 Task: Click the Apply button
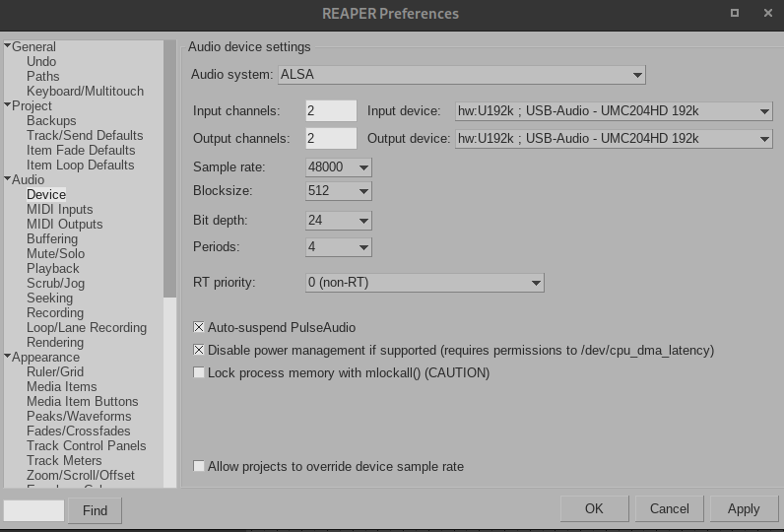(x=744, y=509)
